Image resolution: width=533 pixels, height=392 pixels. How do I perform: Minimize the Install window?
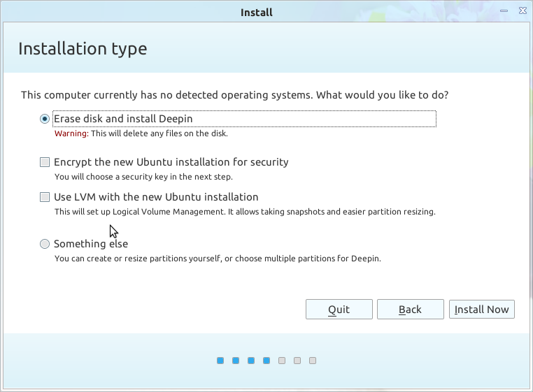point(504,11)
